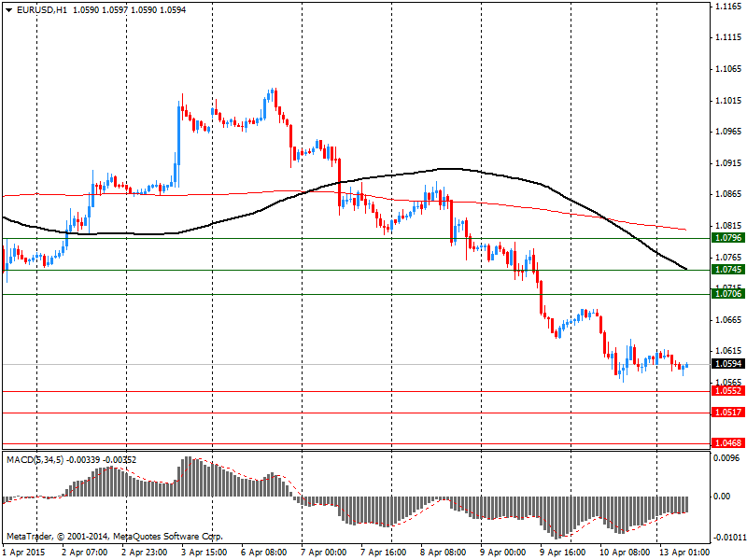Select the 1 Apr 2015 time axis label
Image resolution: width=747 pixels, height=560 pixels.
[x=24, y=553]
